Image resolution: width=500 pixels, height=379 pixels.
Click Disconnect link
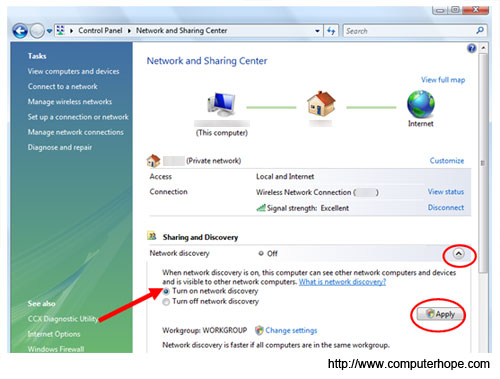tap(446, 207)
